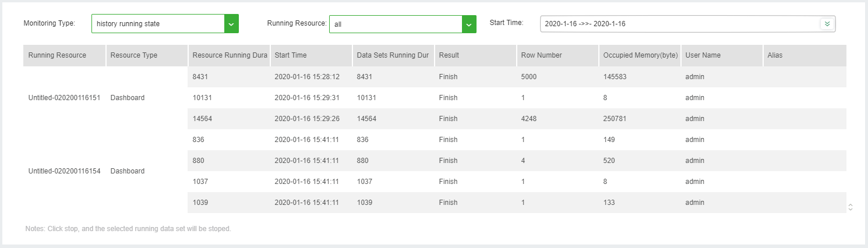Click the Occupied Memory(byte) column header
The height and width of the screenshot is (248, 868).
coord(640,55)
